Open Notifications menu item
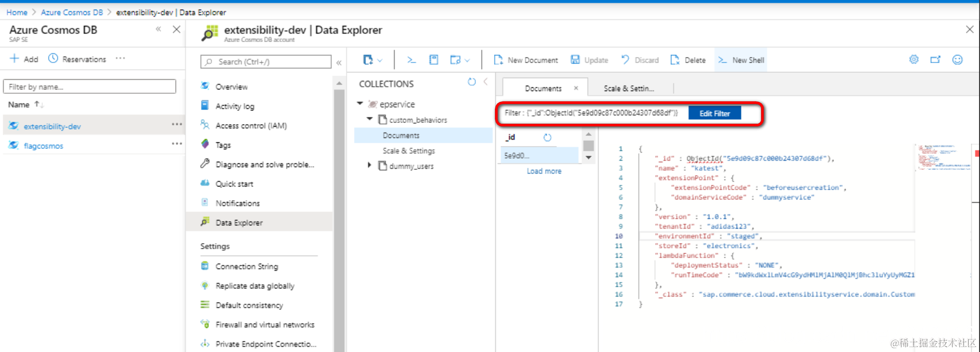The width and height of the screenshot is (980, 352). (237, 203)
